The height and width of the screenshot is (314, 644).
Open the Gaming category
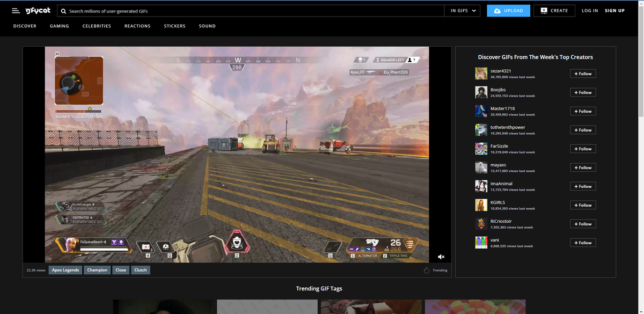(x=59, y=26)
